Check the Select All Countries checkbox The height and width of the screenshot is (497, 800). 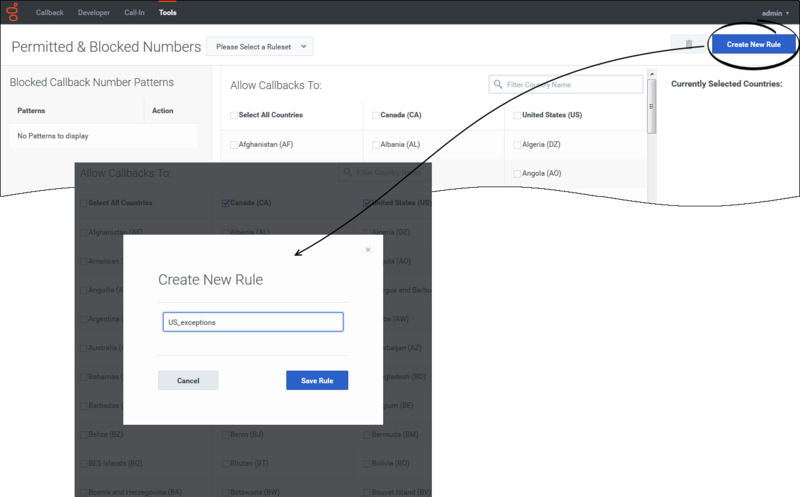[x=234, y=116]
